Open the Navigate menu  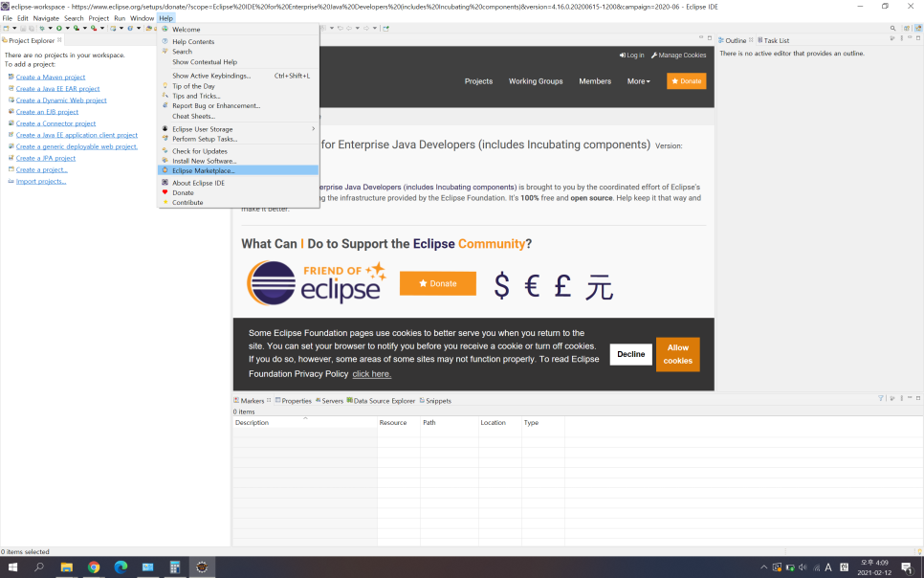point(46,18)
